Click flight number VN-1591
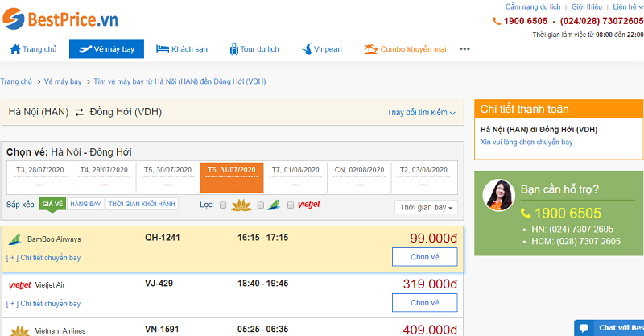This screenshot has height=336, width=644. pos(162,329)
